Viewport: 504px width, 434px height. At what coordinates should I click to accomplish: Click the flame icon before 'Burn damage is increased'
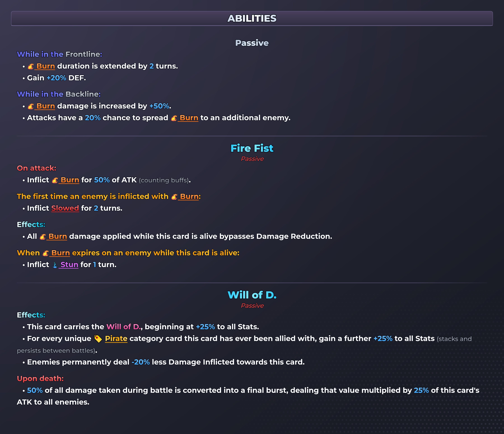31,106
